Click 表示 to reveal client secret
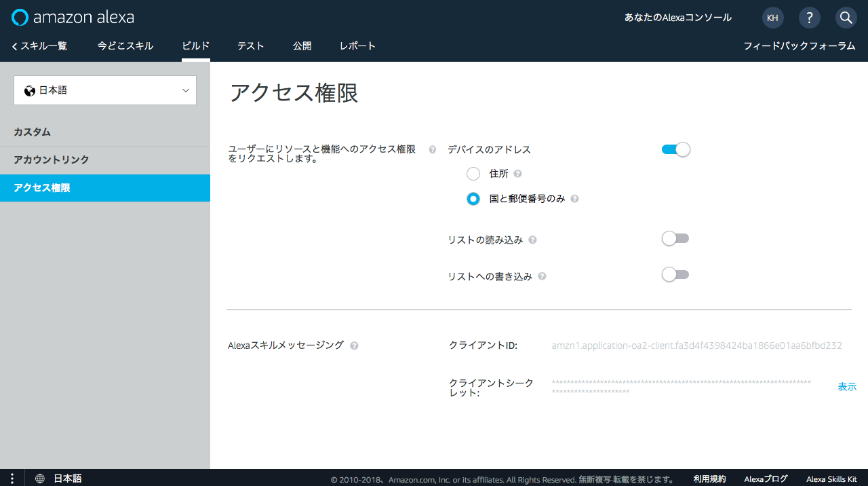Screen dimensions: 868x486 (x=847, y=387)
